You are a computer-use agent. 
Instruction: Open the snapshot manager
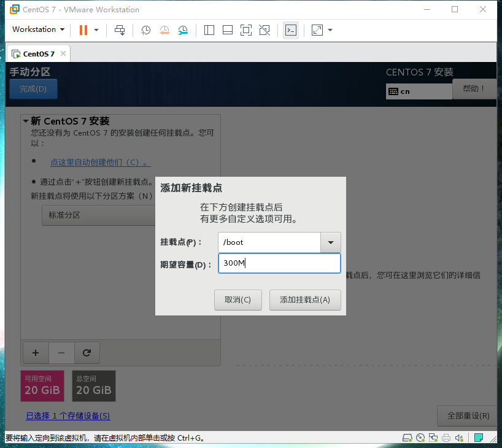pyautogui.click(x=183, y=30)
